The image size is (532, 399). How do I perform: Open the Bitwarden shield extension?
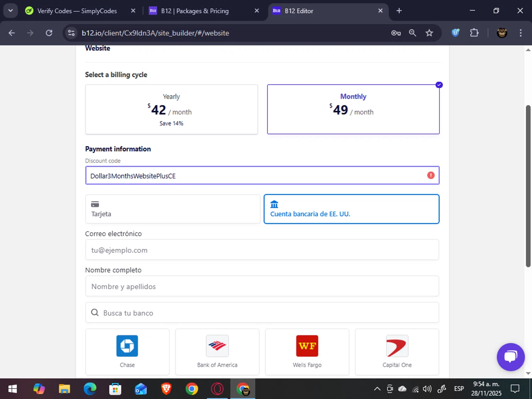click(455, 33)
